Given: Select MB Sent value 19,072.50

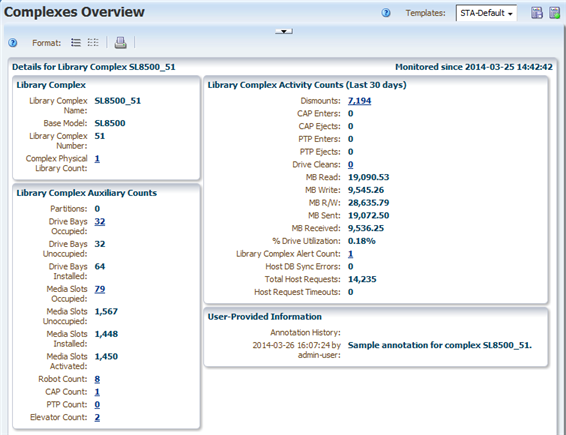Looking at the screenshot, I should point(369,216).
